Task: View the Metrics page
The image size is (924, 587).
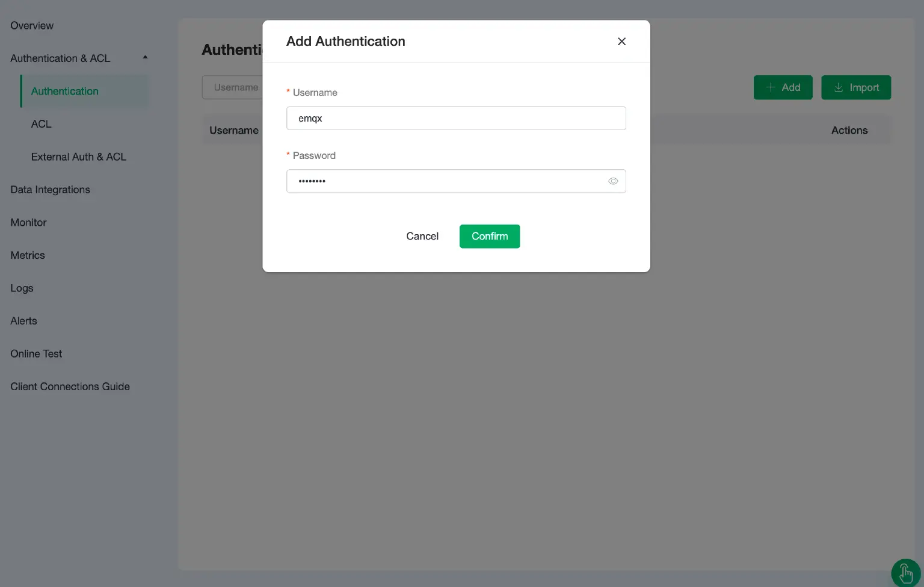Action: point(27,255)
